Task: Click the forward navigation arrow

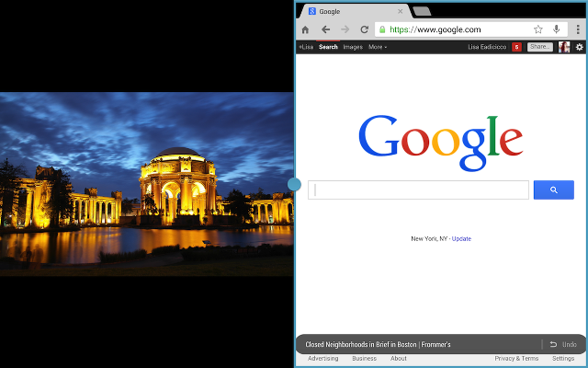Action: click(x=345, y=29)
